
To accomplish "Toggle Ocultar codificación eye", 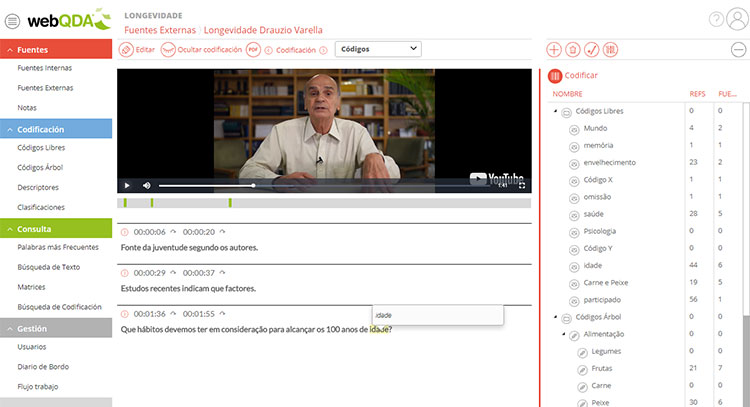I will (x=168, y=50).
